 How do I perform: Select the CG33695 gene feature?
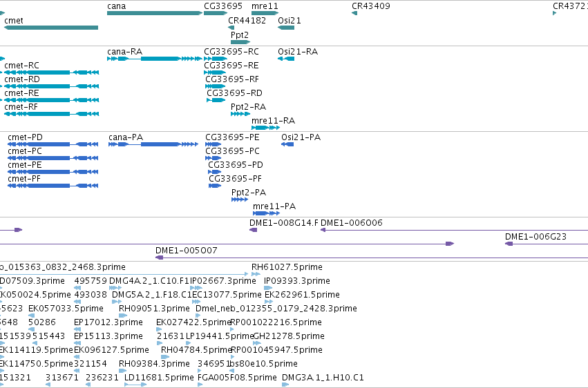coord(216,13)
